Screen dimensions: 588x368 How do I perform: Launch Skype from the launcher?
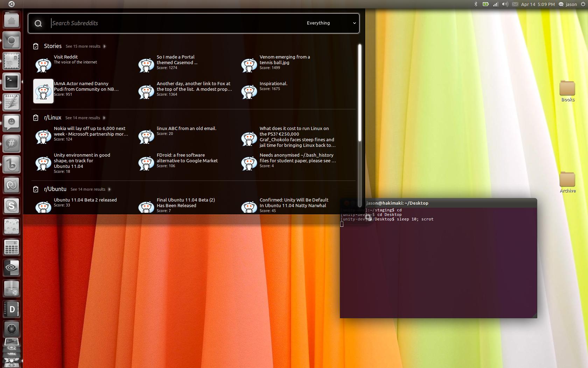[11, 206]
